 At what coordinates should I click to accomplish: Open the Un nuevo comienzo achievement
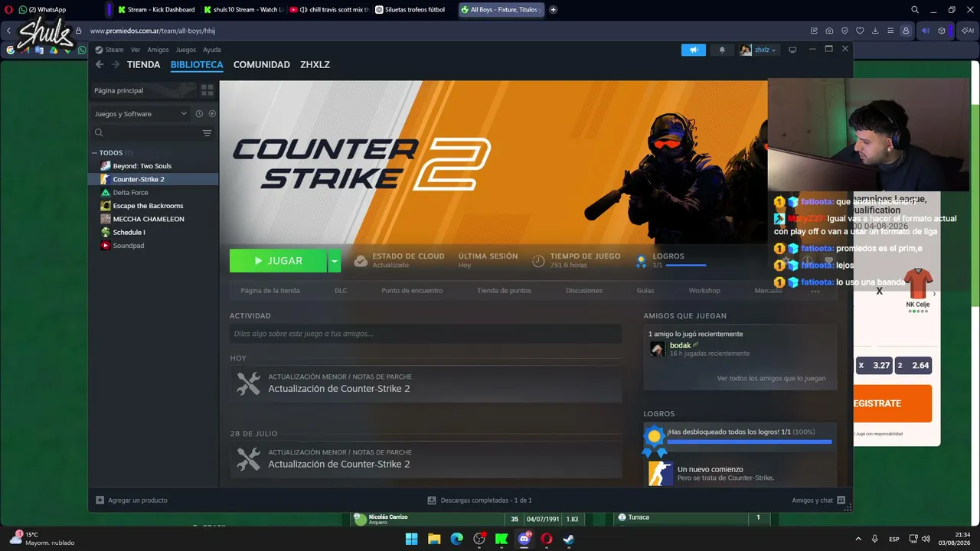point(740,473)
